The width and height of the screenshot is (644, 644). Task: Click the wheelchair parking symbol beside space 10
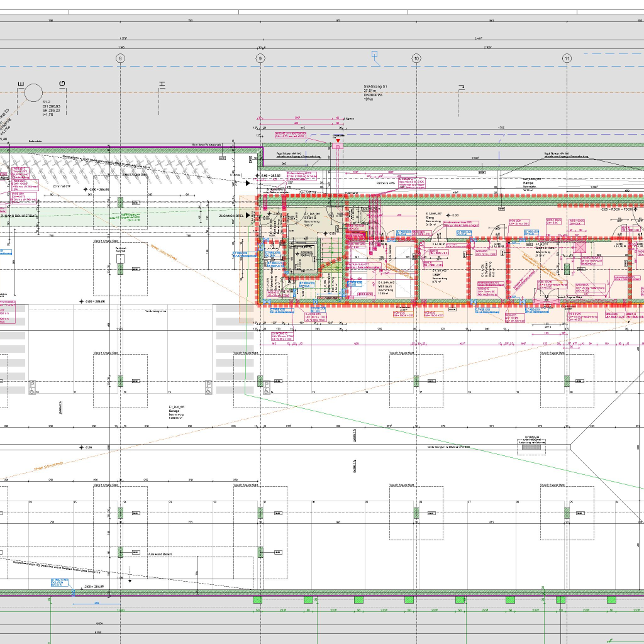tap(32, 387)
